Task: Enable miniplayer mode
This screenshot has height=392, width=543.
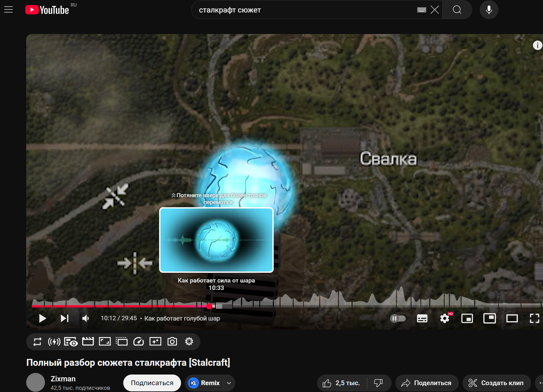Action: point(467,318)
